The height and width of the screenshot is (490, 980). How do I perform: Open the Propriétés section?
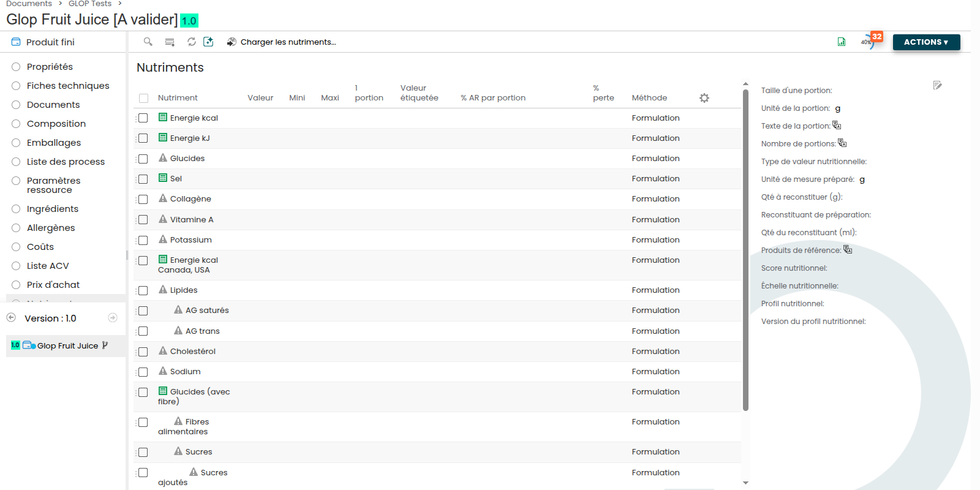point(50,67)
